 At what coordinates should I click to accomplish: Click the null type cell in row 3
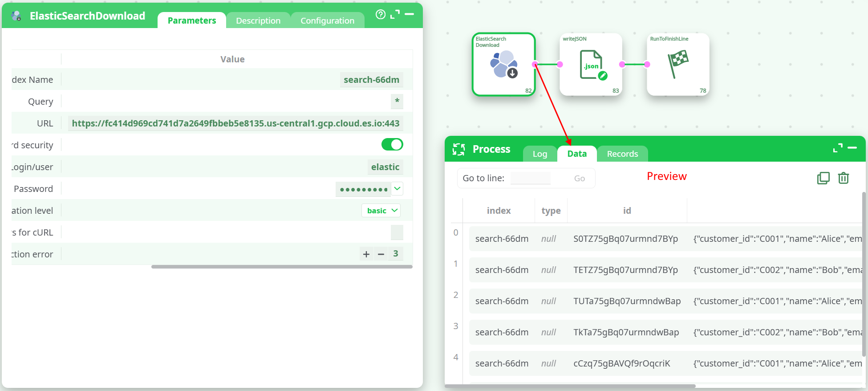549,332
